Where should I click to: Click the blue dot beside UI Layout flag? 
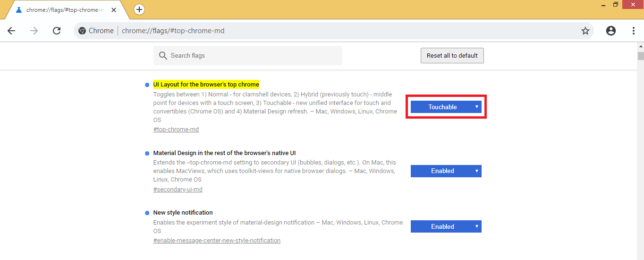pos(147,85)
